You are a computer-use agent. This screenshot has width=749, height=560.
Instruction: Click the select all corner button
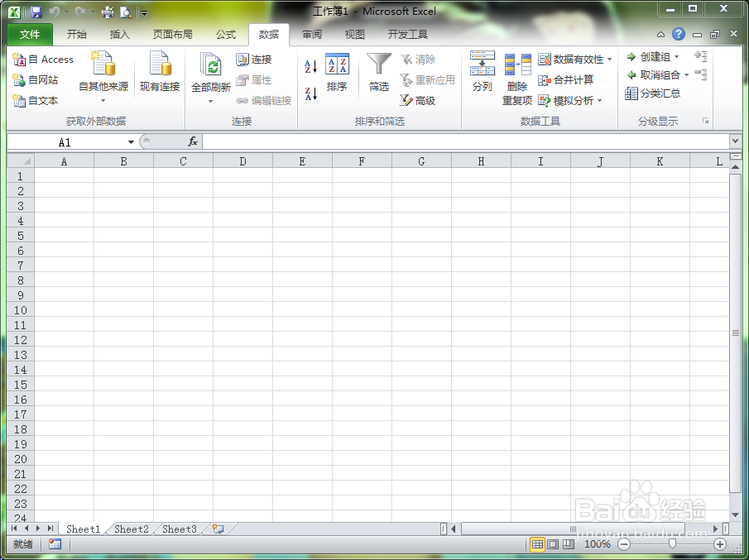click(x=21, y=161)
